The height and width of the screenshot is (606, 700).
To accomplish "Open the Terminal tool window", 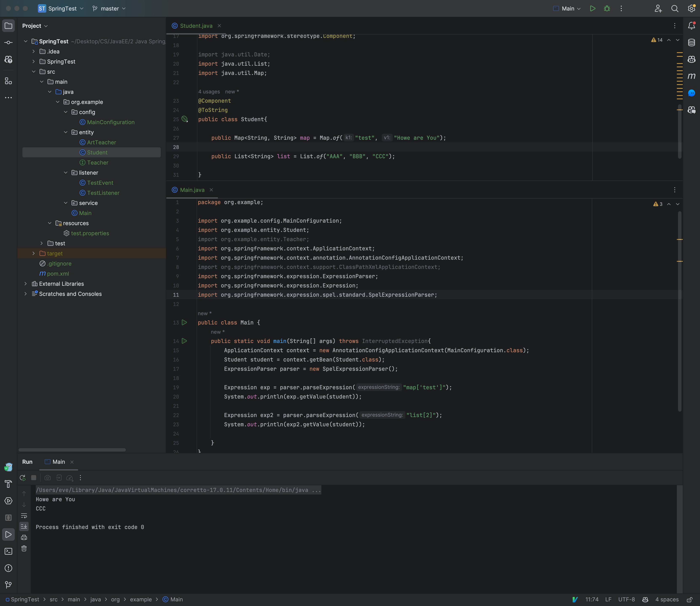I will coord(8,551).
